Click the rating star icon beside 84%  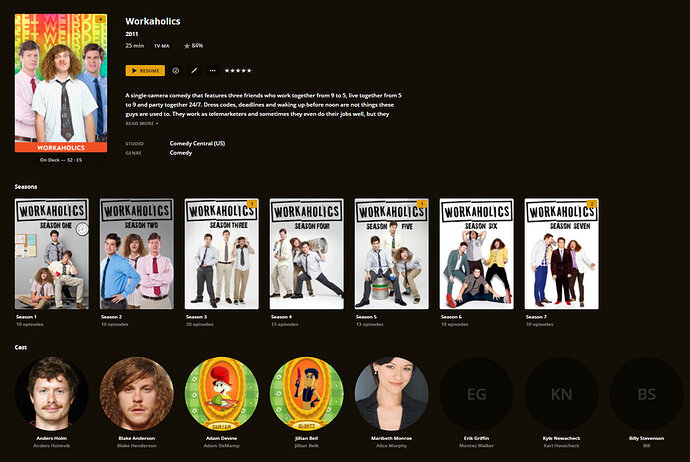pyautogui.click(x=187, y=46)
